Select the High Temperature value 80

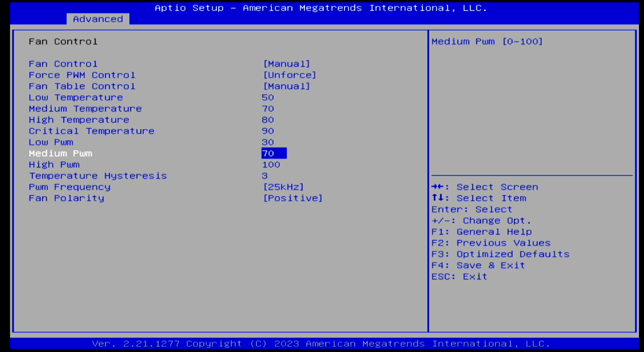pyautogui.click(x=268, y=120)
